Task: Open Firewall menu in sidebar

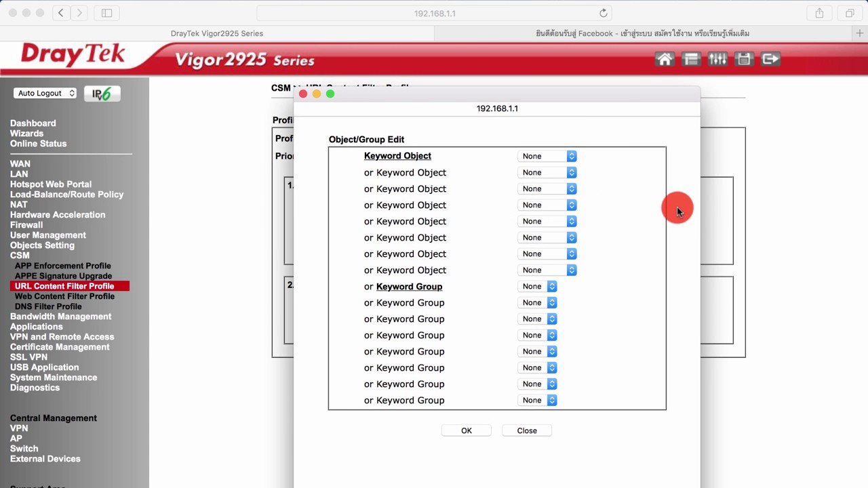Action: pos(26,225)
